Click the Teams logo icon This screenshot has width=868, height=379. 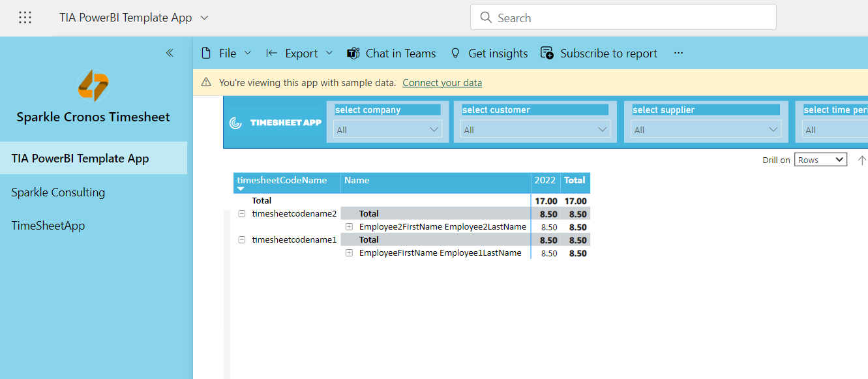click(x=353, y=53)
